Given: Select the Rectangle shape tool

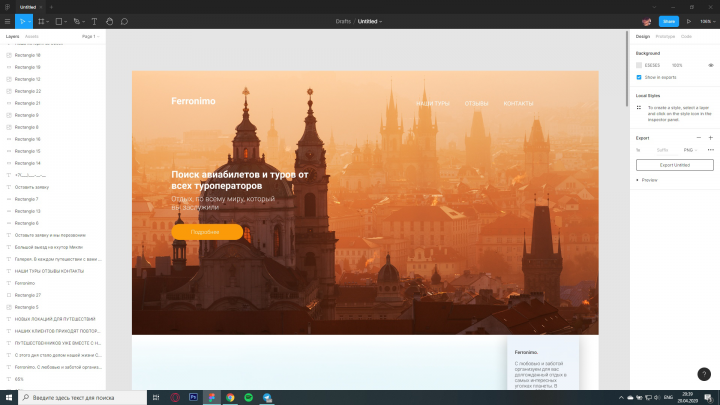Looking at the screenshot, I should click(59, 22).
